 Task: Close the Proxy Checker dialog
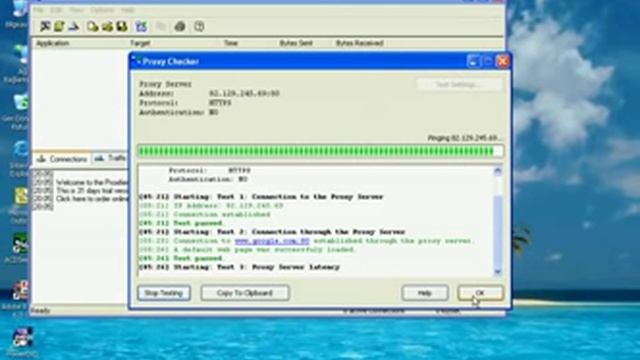click(502, 62)
